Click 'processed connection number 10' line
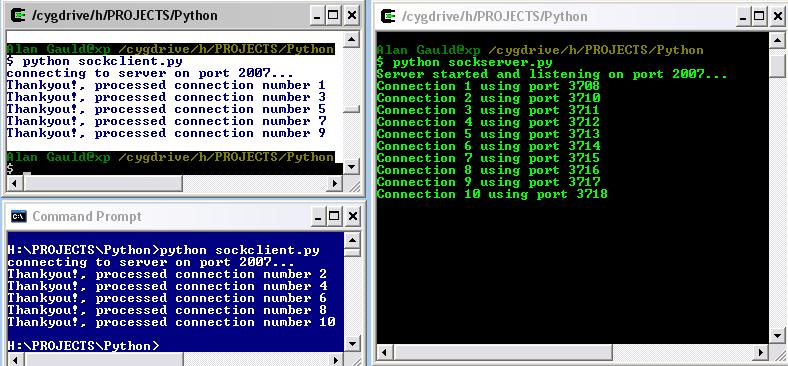 (171, 322)
